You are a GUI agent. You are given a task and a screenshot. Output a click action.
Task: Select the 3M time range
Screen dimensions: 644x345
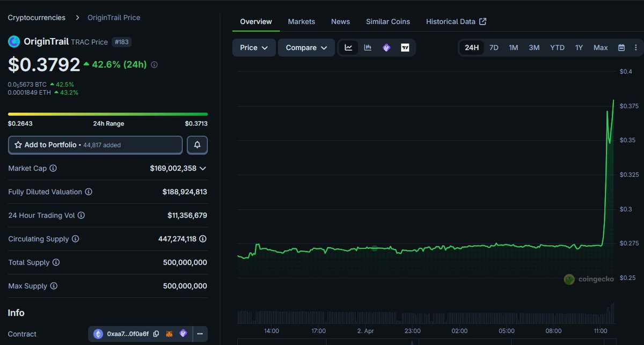pos(534,48)
